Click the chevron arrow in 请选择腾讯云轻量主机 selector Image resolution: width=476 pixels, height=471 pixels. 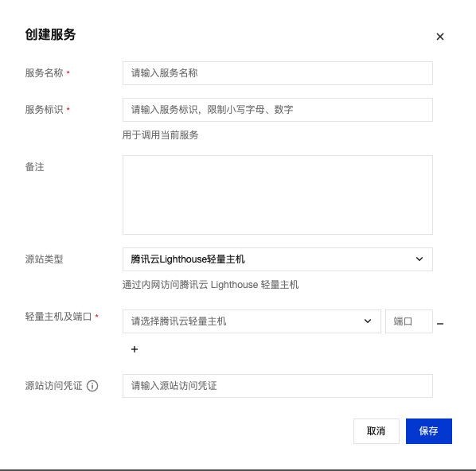click(x=368, y=321)
